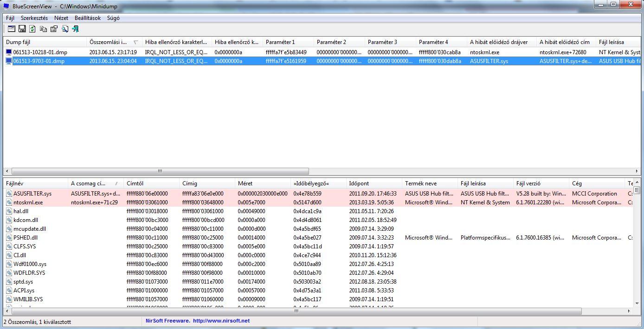The height and width of the screenshot is (329, 644).
Task: Click the MCCI Corporation company cell
Action: (594, 194)
